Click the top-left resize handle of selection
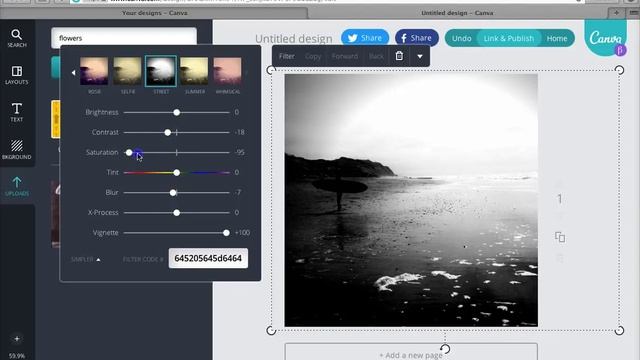 tap(271, 70)
